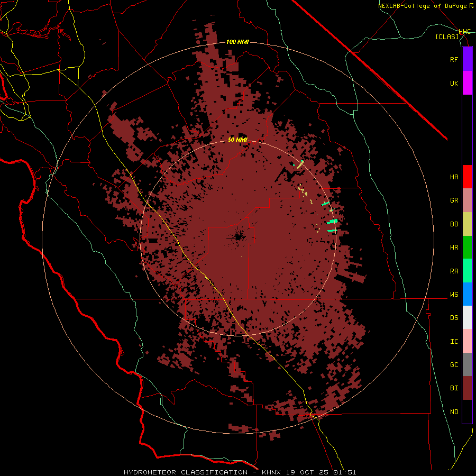
Task: Click the GC legend label
Action: [x=454, y=364]
